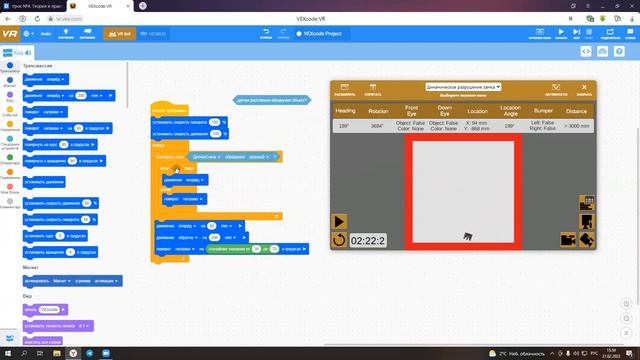Toggle the speaker icon next to Код
This screenshot has width=640, height=360.
click(x=28, y=53)
